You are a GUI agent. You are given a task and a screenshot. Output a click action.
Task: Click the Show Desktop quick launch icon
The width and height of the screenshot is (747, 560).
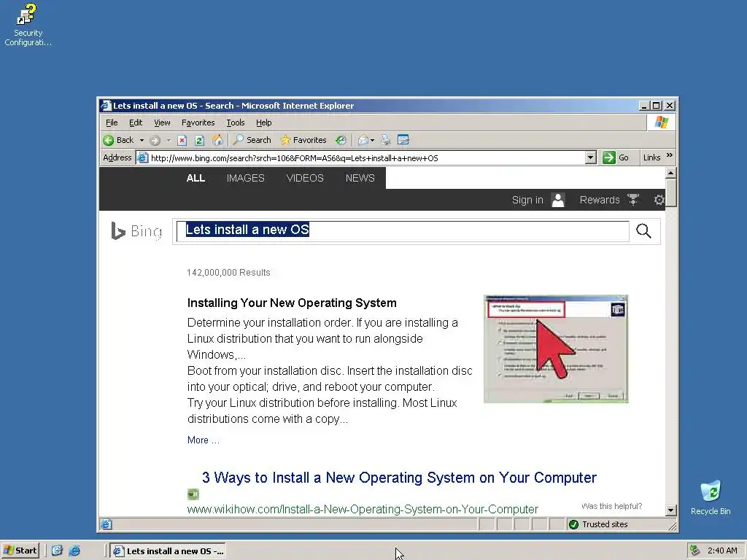(x=57, y=551)
